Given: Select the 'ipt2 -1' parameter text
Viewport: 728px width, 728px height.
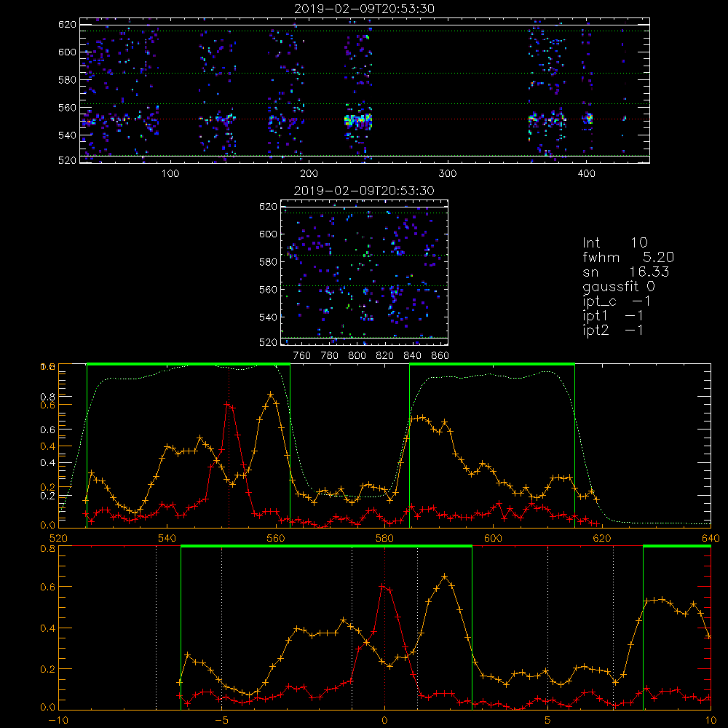Looking at the screenshot, I should point(613,331).
